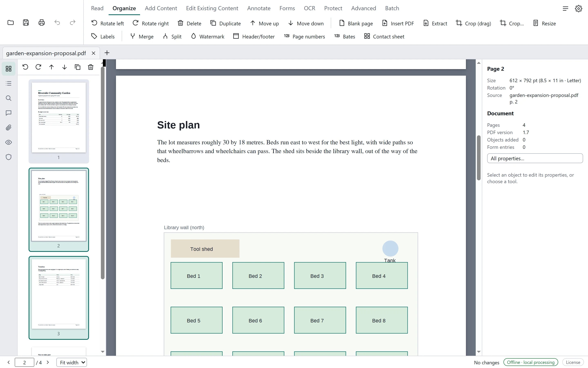588x368 pixels.
Task: Open a file with the folder icon
Action: point(10,23)
